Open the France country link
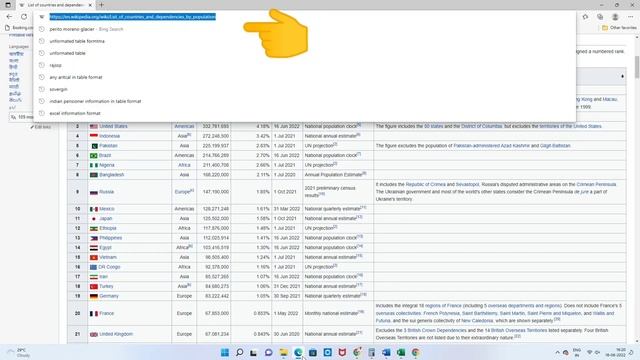 pos(107,313)
